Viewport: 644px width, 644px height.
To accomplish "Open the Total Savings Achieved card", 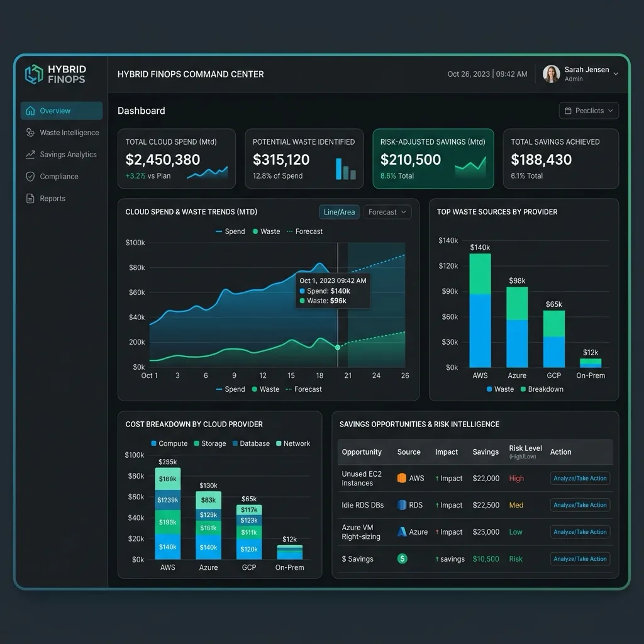I will [x=560, y=158].
